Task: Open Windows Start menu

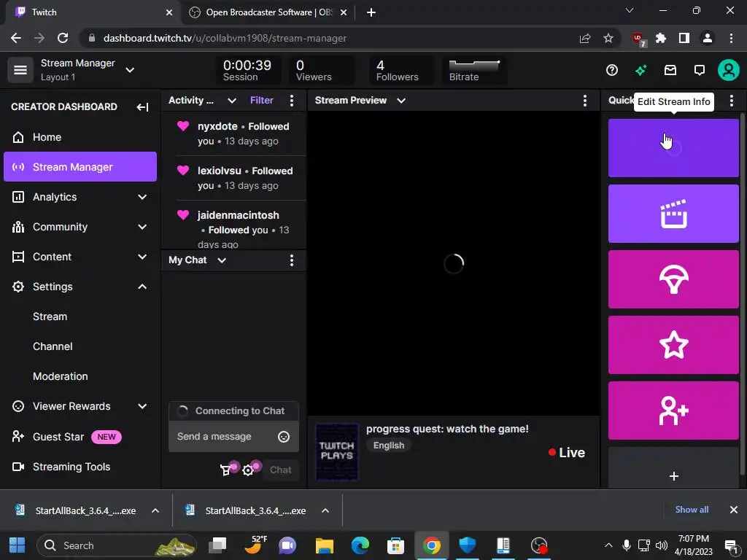Action: click(18, 545)
